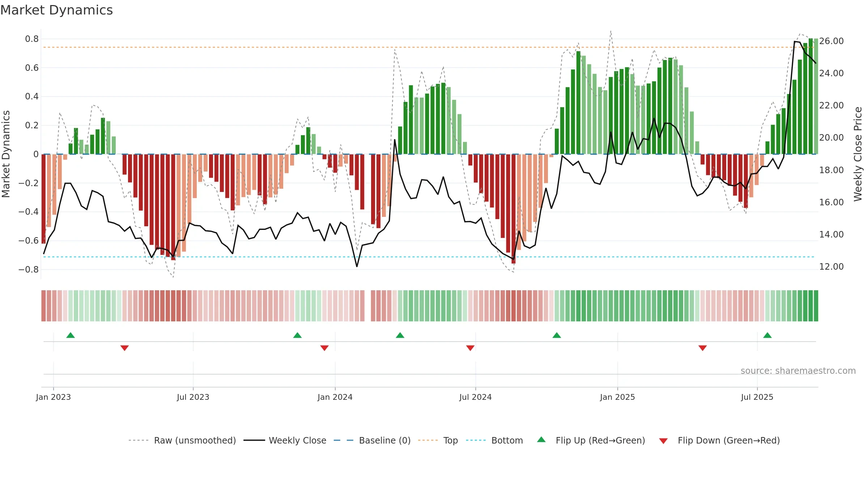Select the red Flip Down marker before Jan 2024
The image size is (868, 488).
324,348
